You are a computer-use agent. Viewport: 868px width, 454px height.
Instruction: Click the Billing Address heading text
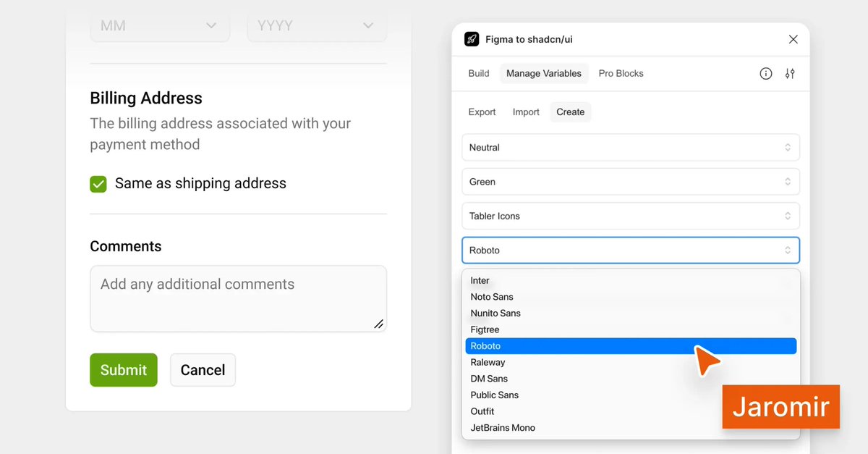click(x=146, y=98)
